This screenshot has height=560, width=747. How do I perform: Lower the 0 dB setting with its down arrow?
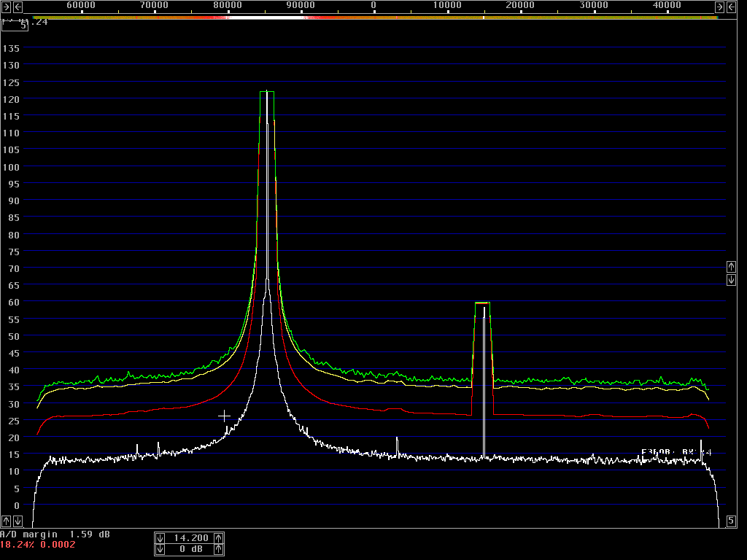[160, 550]
